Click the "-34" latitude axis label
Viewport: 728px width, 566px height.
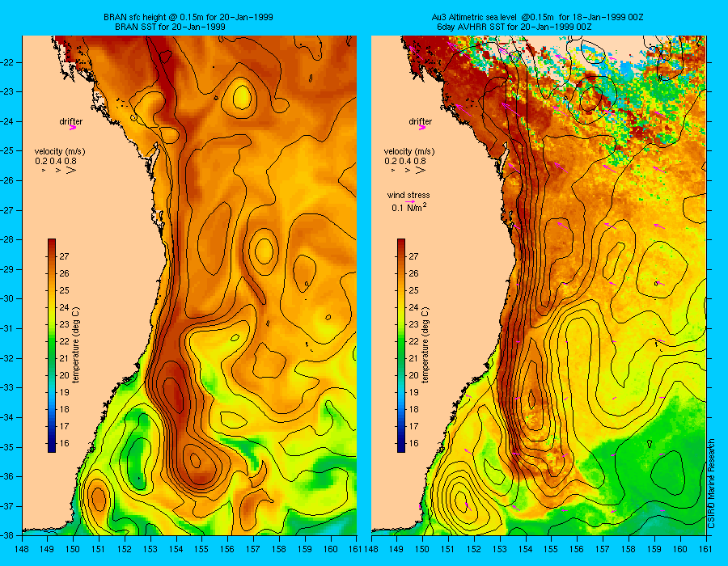coord(7,417)
